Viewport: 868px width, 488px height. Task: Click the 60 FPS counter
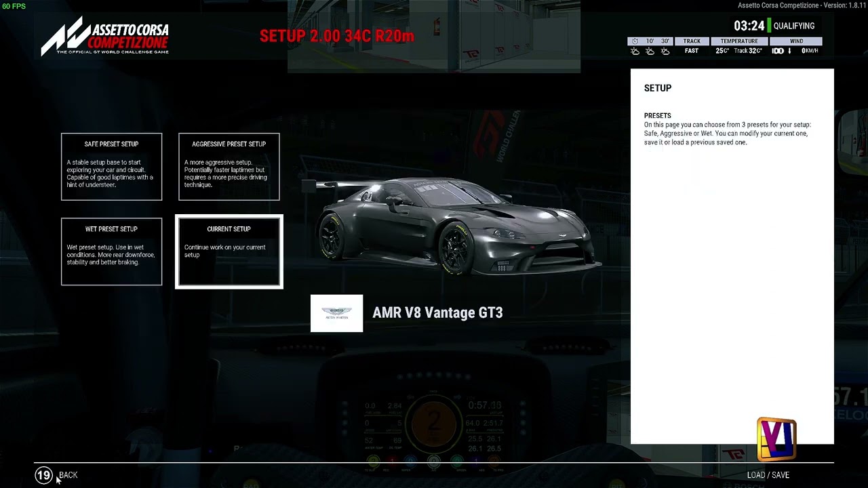click(x=14, y=6)
